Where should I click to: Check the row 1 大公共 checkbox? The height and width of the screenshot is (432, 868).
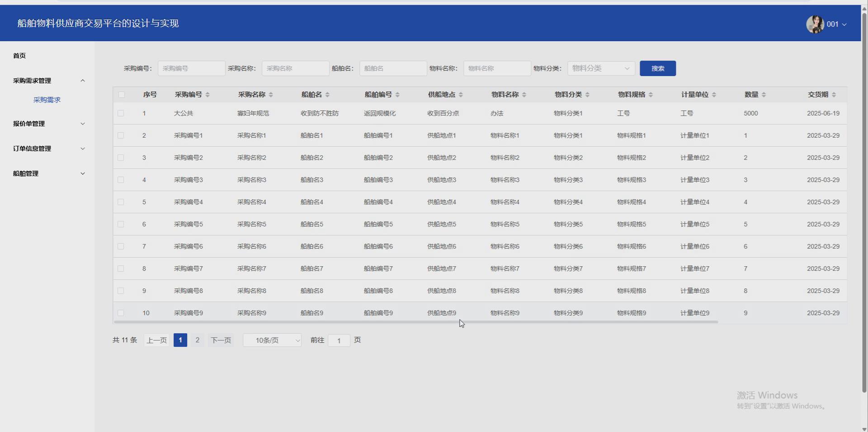coord(121,113)
